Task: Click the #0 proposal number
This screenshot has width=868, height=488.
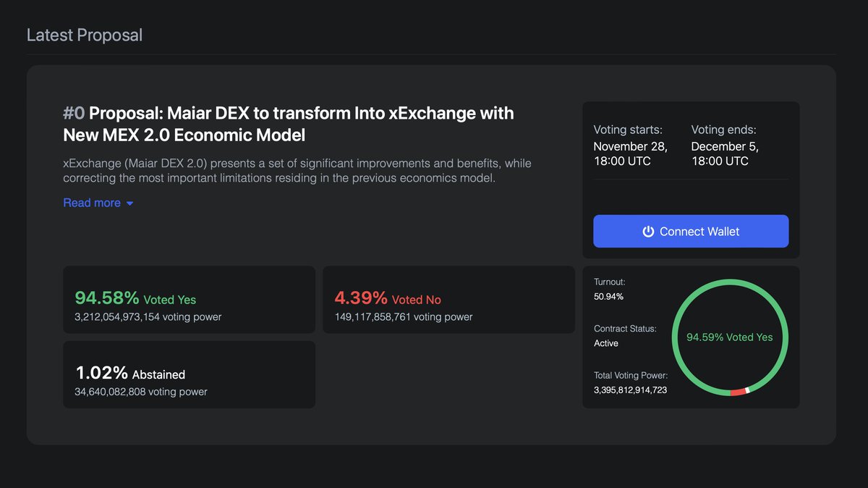Action: (74, 114)
